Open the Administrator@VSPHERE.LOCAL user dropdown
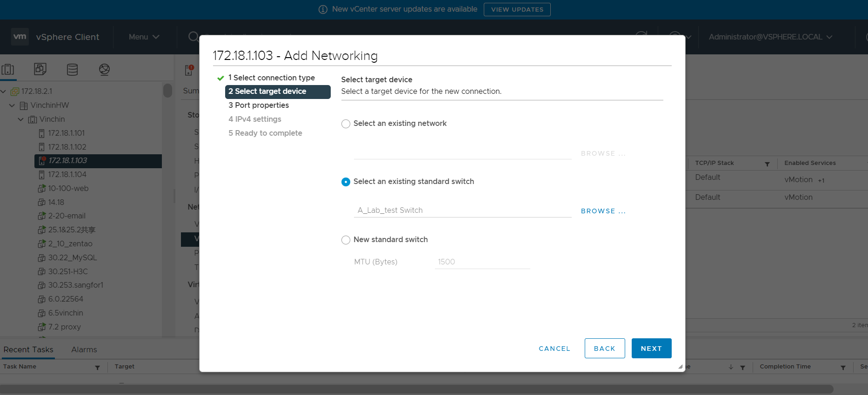 click(x=771, y=37)
